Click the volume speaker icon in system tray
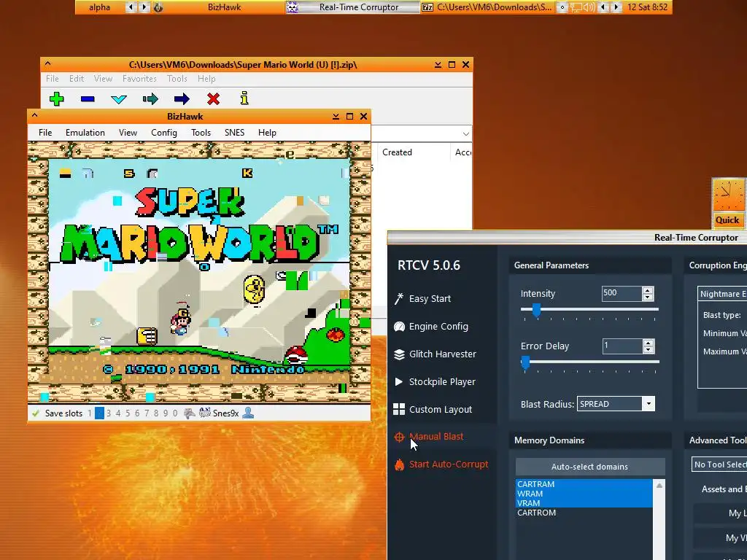Viewport: 747px width, 560px height. coord(589,7)
